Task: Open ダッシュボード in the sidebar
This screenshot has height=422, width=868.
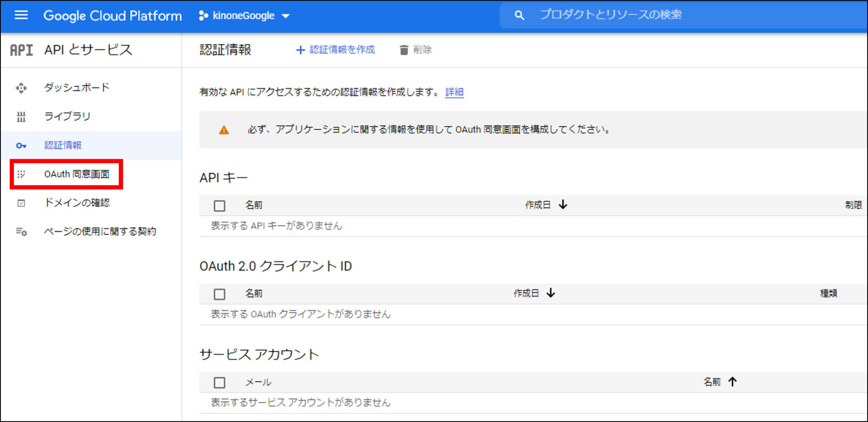Action: pyautogui.click(x=77, y=87)
